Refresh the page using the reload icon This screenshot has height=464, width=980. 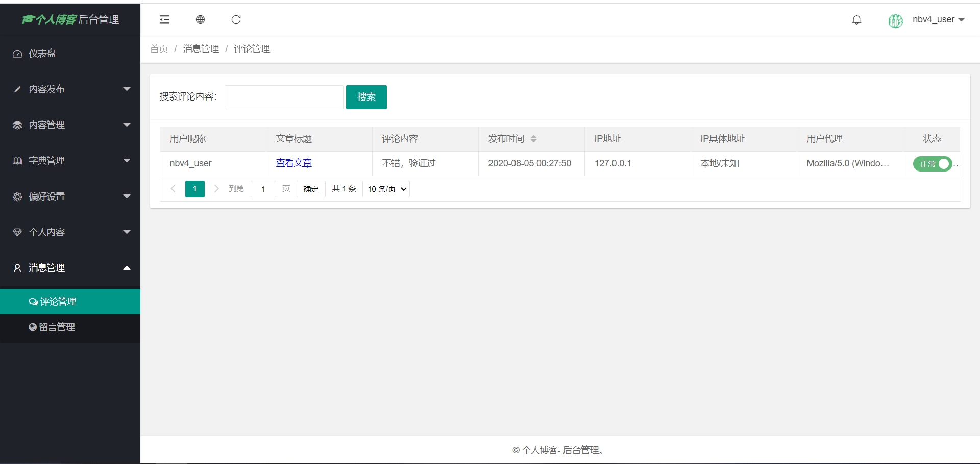[236, 19]
